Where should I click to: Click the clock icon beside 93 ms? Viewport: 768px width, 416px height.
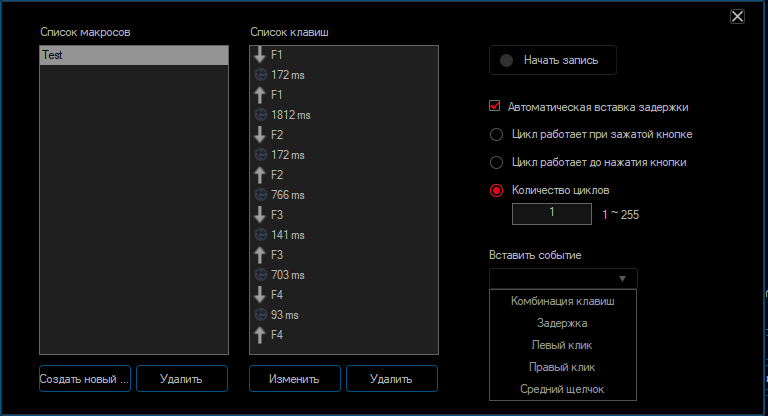pos(260,315)
